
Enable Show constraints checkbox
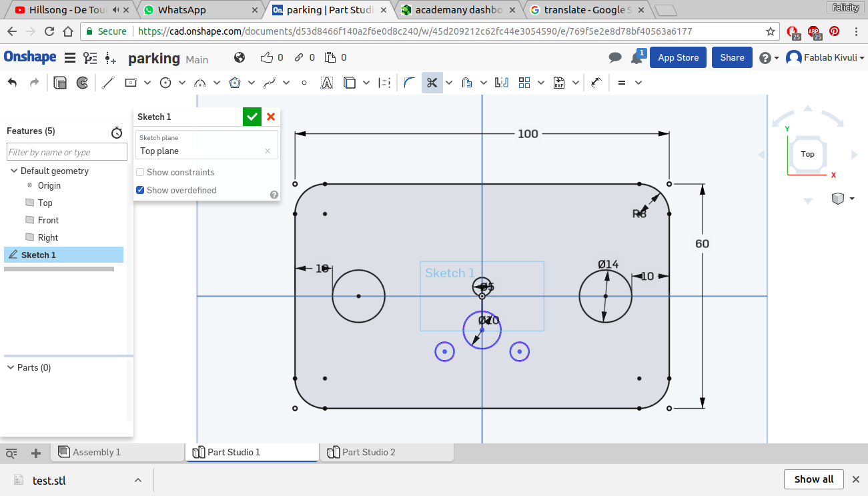pos(140,172)
